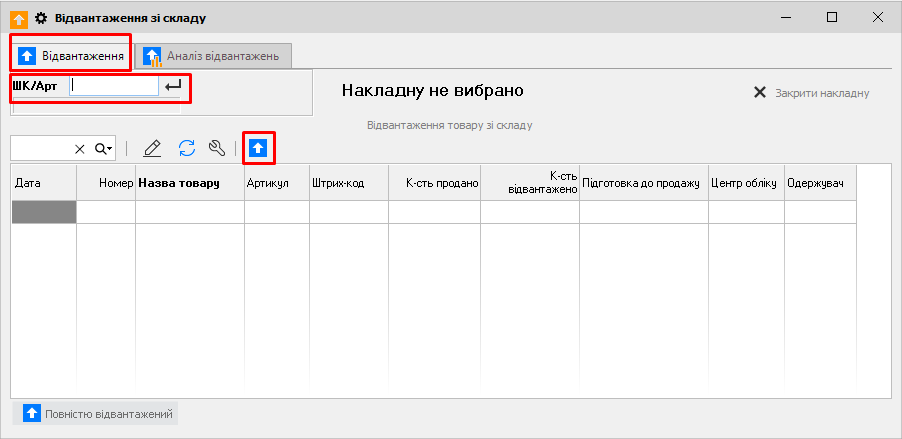This screenshot has width=902, height=439.
Task: Click the Артикул column header
Action: 277,183
